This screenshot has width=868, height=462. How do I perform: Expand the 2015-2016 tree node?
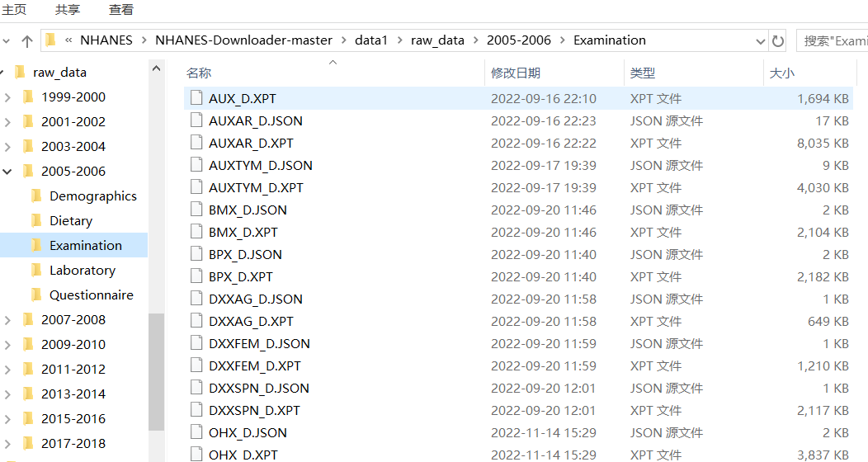coord(7,419)
